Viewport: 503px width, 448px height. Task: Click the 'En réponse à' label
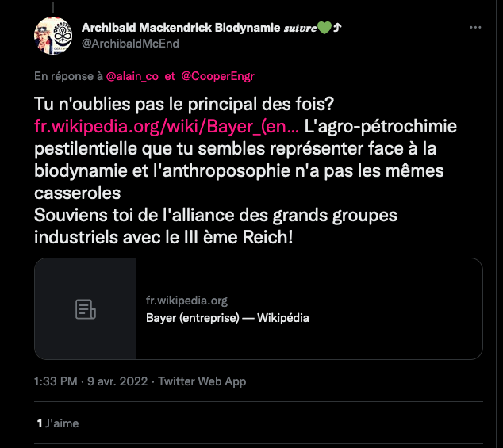68,76
